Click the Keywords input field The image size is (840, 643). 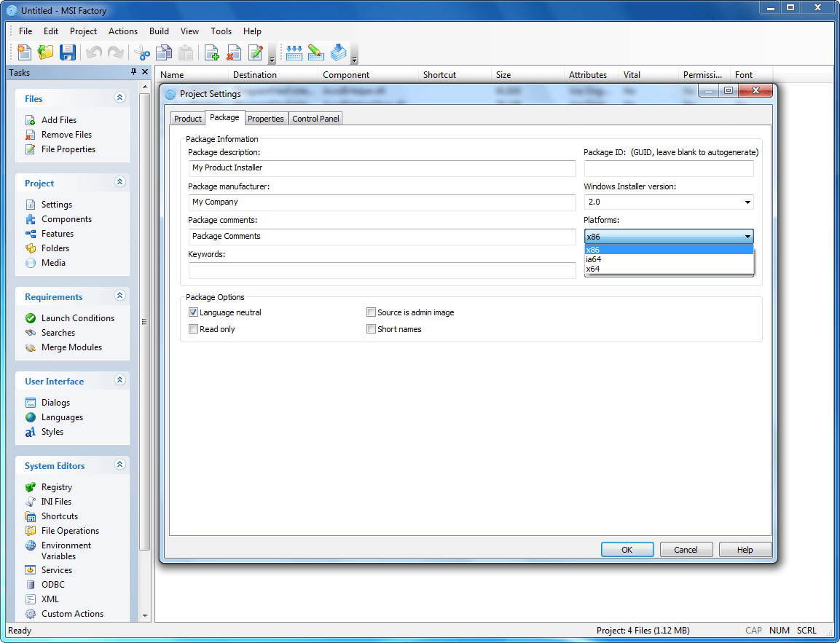[382, 271]
